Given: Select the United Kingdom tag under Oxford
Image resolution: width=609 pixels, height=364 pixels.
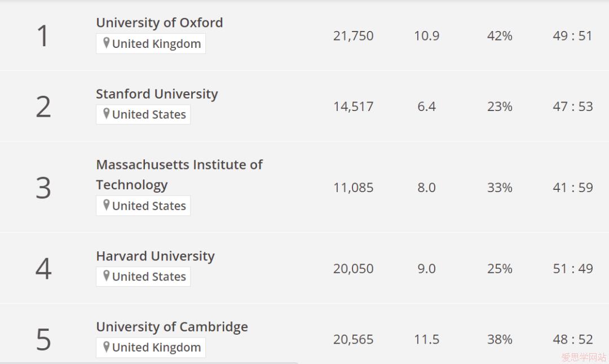Looking at the screenshot, I should [x=151, y=43].
